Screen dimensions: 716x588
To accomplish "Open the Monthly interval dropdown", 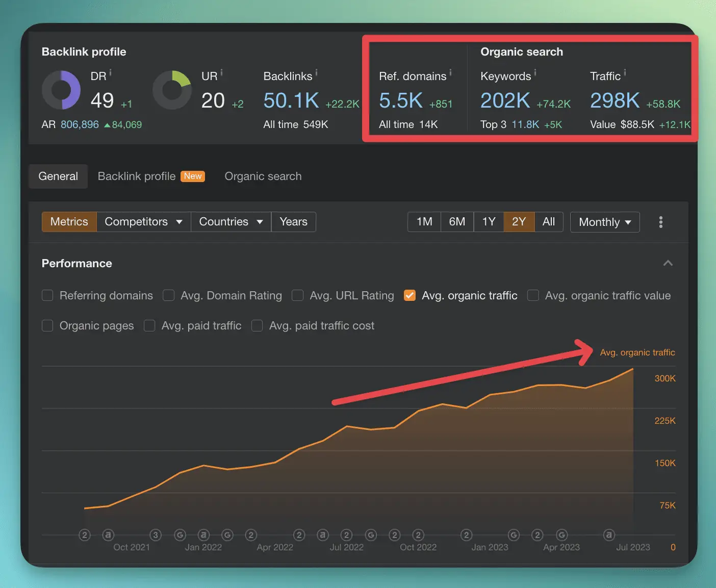I will [605, 222].
